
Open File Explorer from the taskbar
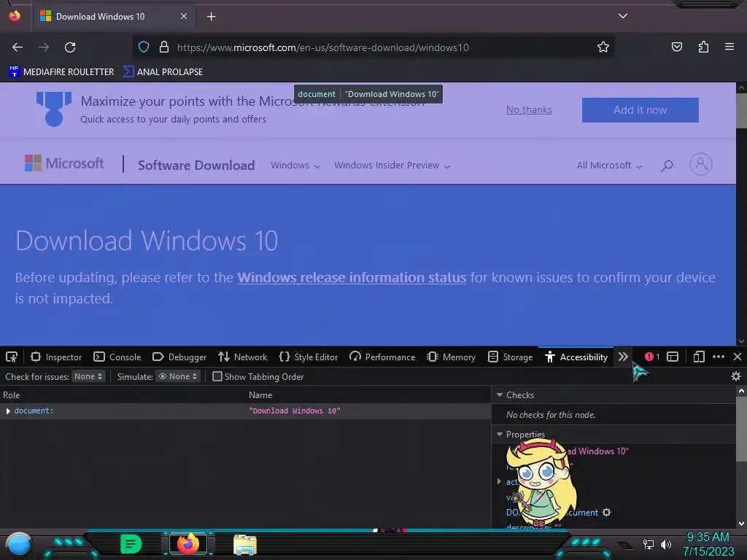coord(245,545)
